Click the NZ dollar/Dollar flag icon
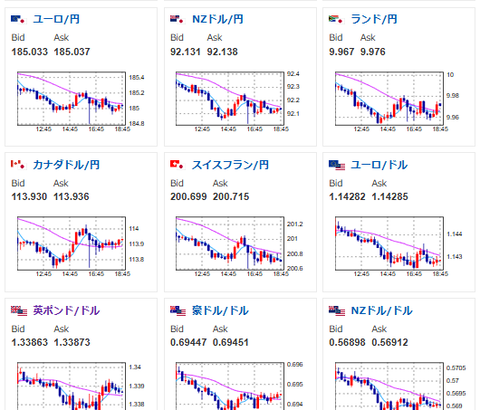This screenshot has width=480, height=410. click(x=337, y=311)
